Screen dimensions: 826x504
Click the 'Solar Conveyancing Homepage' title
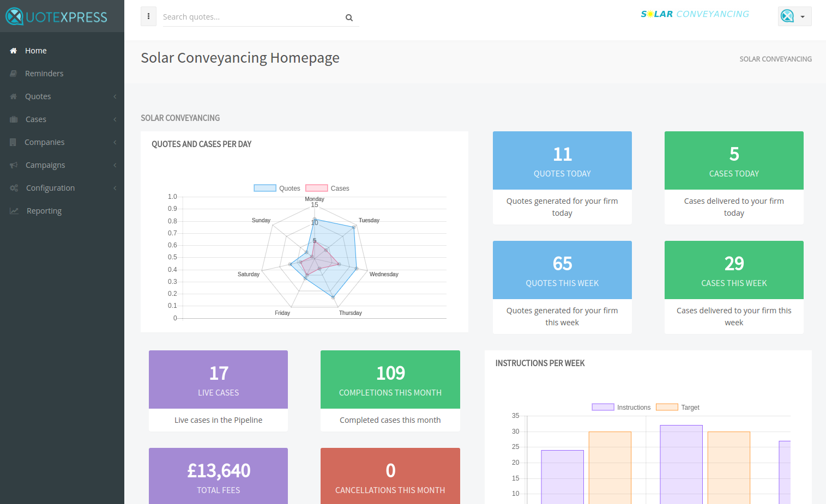[x=240, y=58]
